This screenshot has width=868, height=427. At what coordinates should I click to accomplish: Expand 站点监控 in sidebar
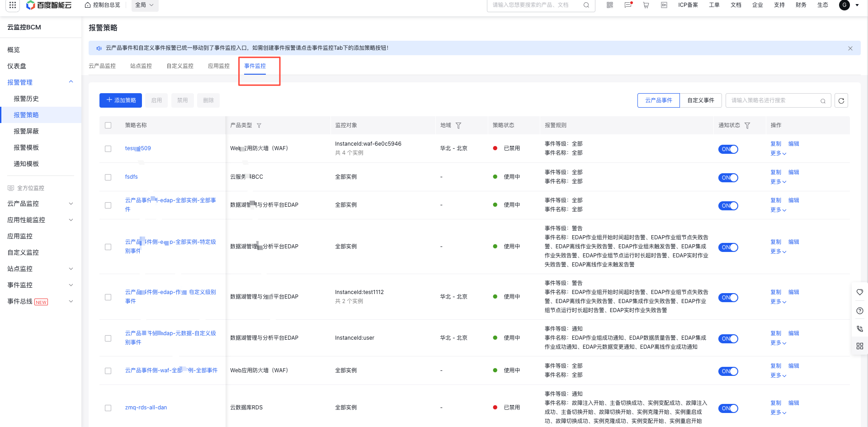tap(71, 269)
